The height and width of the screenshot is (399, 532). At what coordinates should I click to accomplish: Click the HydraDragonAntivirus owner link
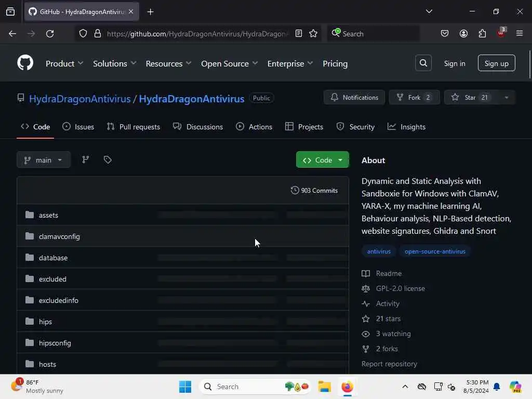(x=79, y=99)
